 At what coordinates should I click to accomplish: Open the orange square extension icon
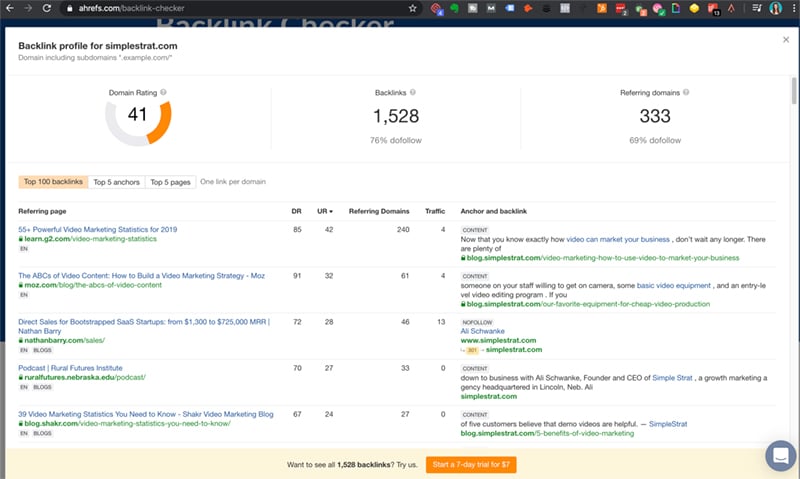[x=602, y=8]
